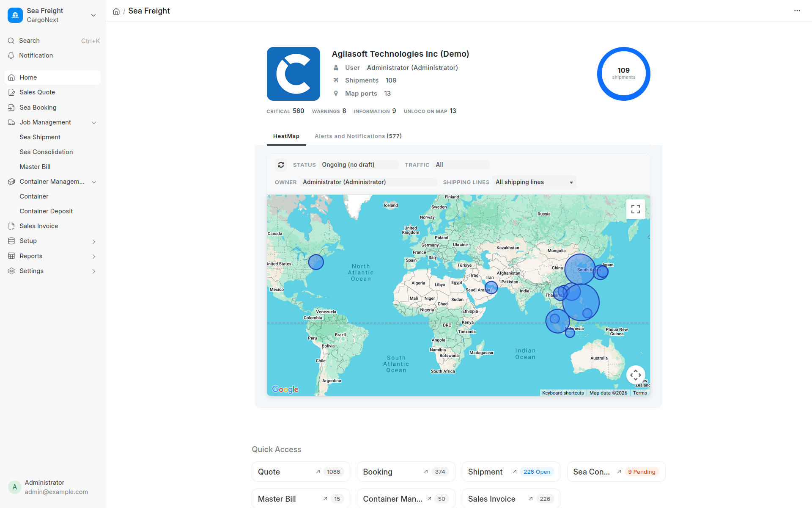This screenshot has width=812, height=508.
Task: Click the 109 shipments progress ring
Action: (623, 74)
